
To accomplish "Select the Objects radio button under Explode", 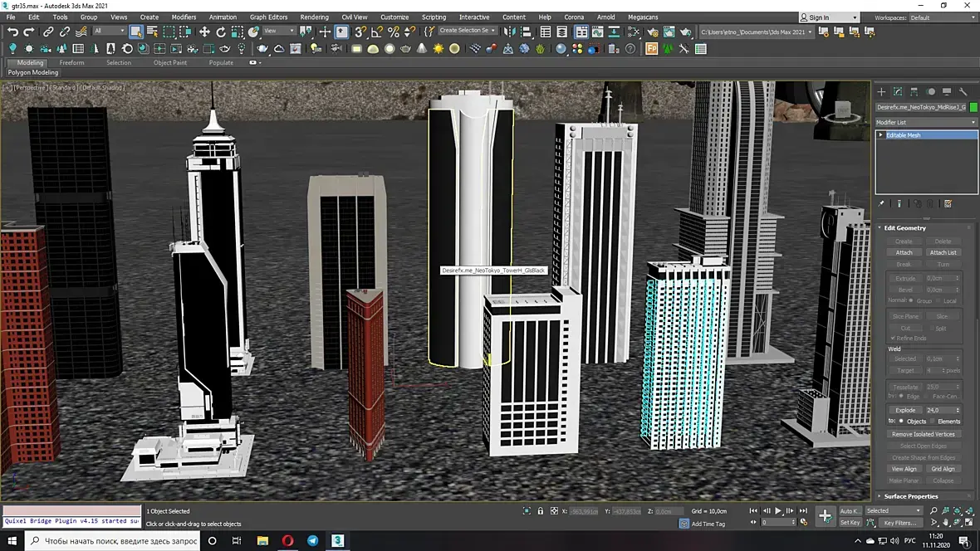I will 901,422.
